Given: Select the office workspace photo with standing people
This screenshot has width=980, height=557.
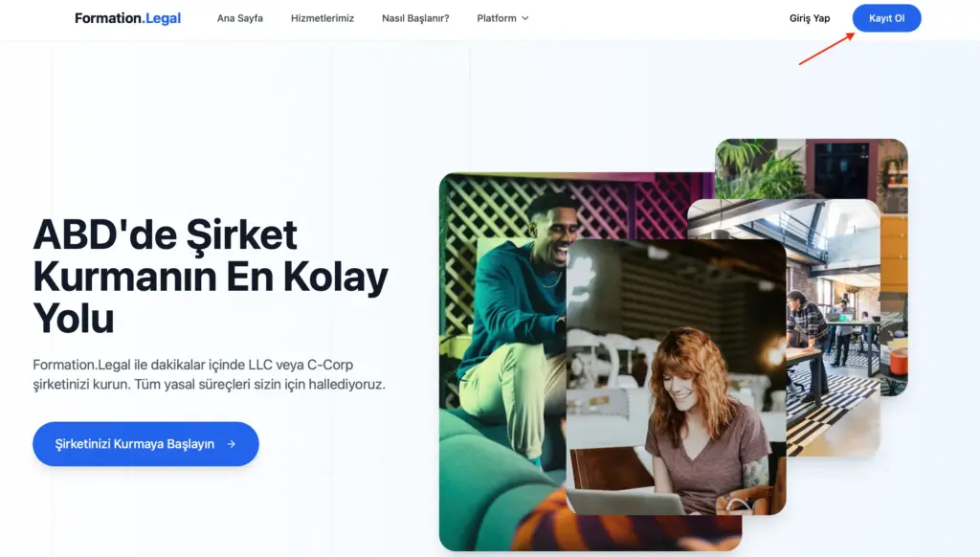Looking at the screenshot, I should point(833,327).
